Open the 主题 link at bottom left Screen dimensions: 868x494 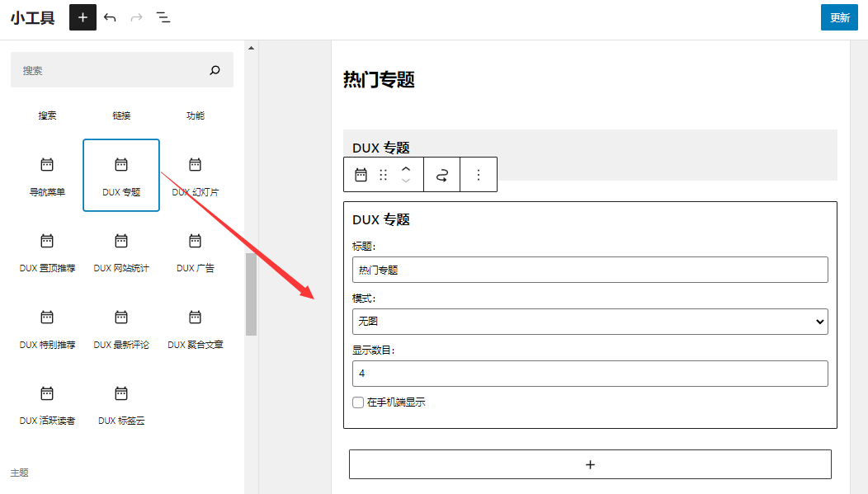click(x=19, y=472)
